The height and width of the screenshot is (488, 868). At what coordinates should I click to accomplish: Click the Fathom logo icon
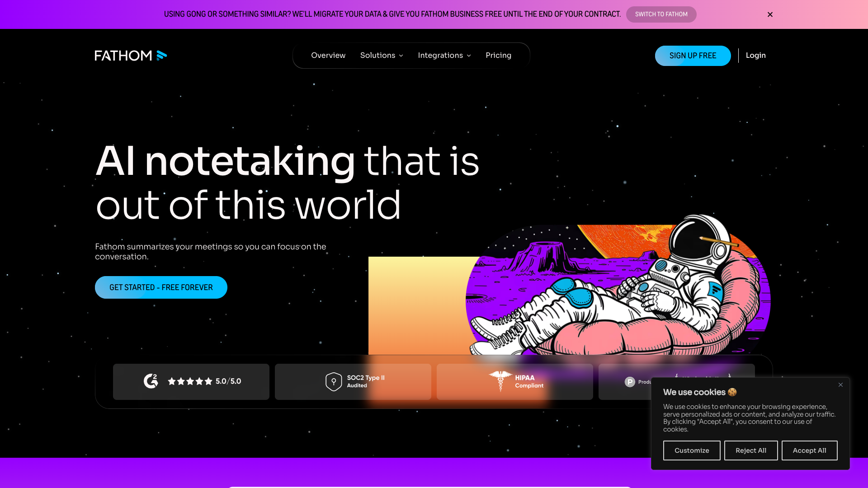click(x=161, y=56)
